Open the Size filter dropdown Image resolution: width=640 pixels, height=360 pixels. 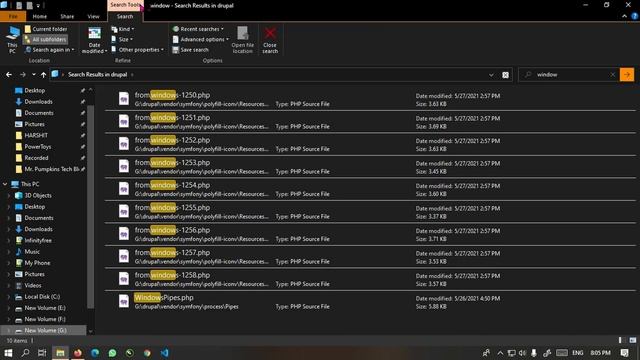pos(122,39)
